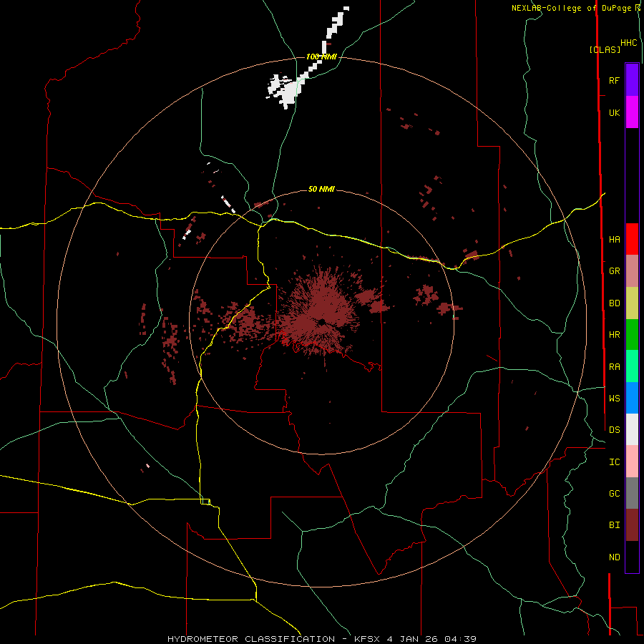This screenshot has width=644, height=644.
Task: Select the BD yellow legend block
Action: (x=632, y=303)
